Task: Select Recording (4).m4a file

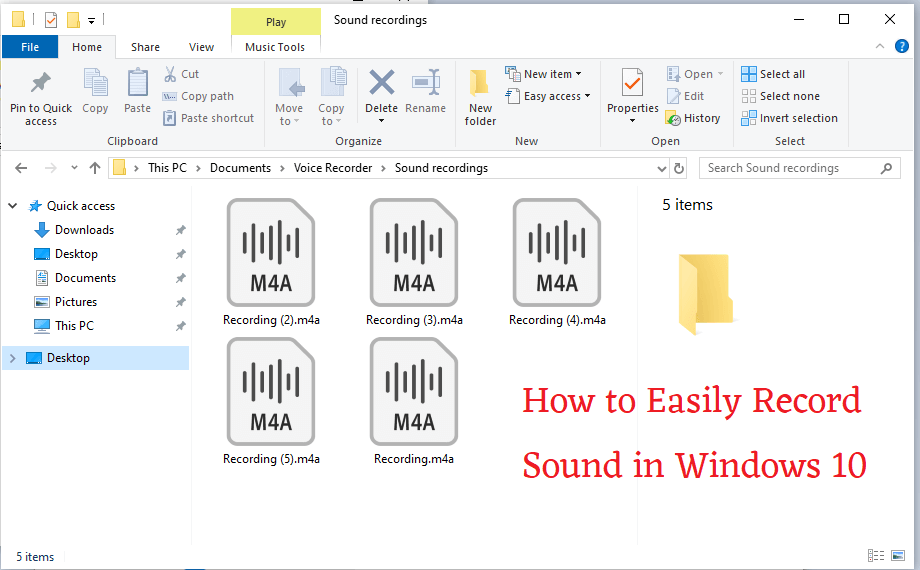Action: pyautogui.click(x=557, y=262)
